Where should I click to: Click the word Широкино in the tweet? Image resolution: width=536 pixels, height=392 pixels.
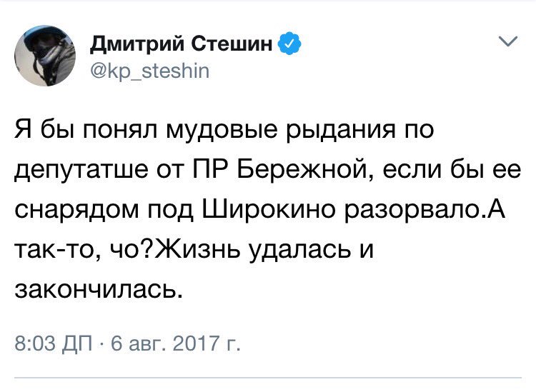point(269,209)
